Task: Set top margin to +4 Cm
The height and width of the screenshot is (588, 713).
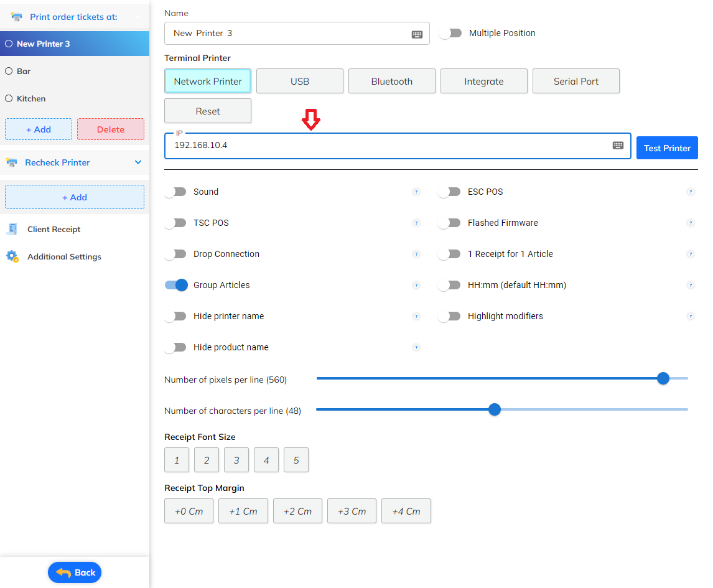Action: tap(406, 511)
